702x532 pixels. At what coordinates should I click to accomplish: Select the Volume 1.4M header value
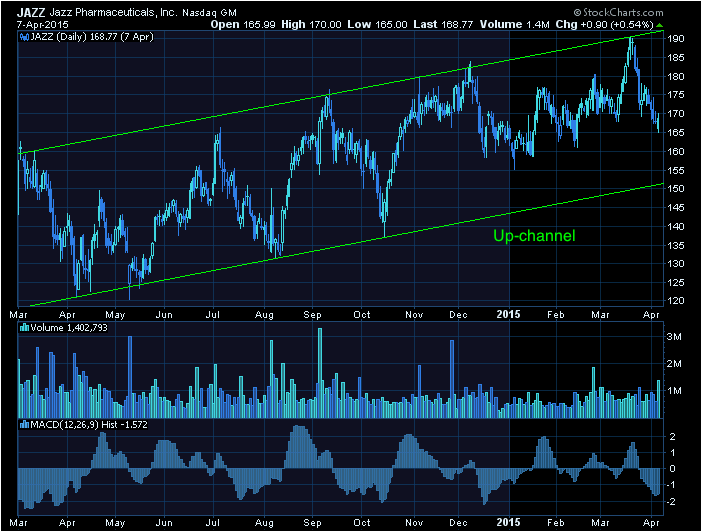click(x=514, y=25)
